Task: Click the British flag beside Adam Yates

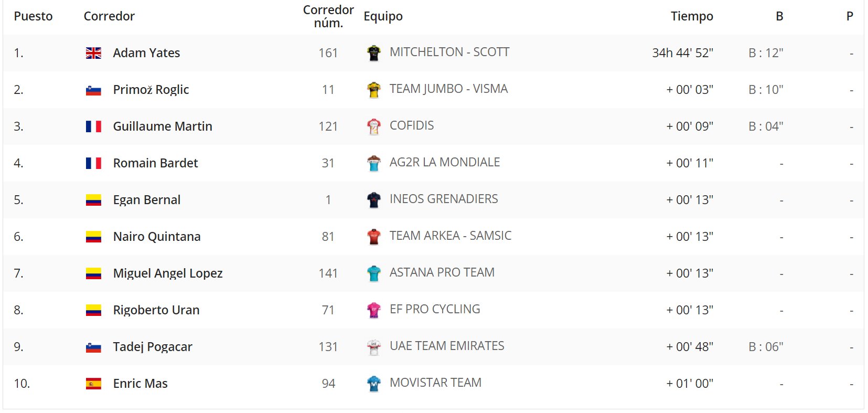Action: [x=93, y=53]
